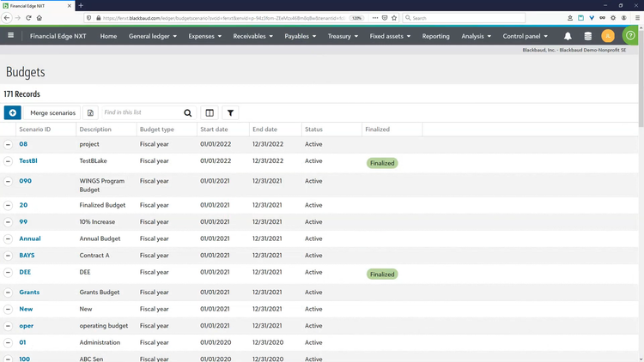This screenshot has height=362, width=644.
Task: Bookmark this page with the star
Action: point(394,18)
